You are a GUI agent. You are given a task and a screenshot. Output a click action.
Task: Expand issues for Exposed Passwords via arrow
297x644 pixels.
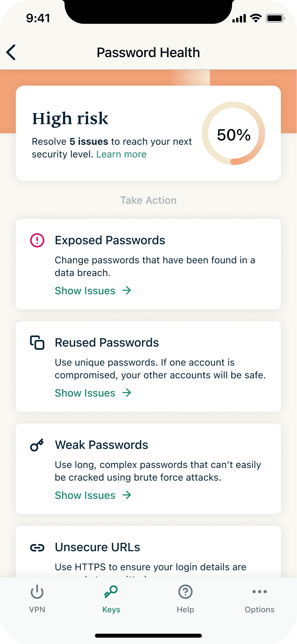127,291
